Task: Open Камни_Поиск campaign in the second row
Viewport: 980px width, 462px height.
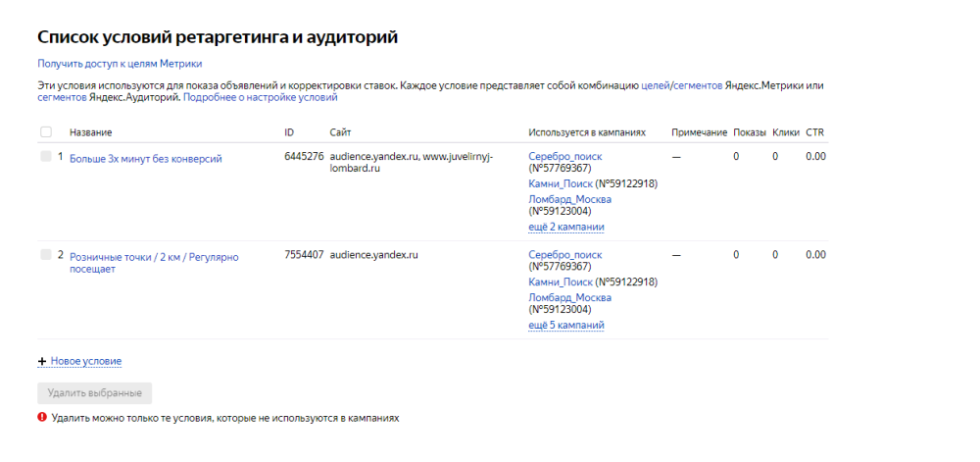Action: point(561,282)
